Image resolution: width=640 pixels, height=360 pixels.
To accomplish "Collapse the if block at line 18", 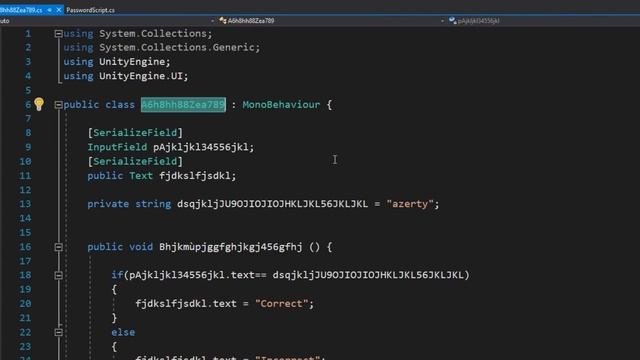I will (58, 276).
